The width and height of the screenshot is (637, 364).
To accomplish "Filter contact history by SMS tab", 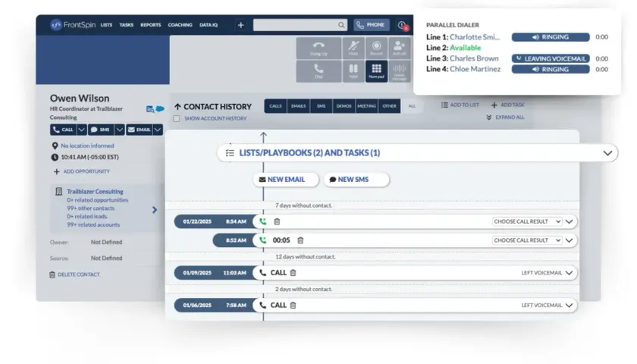I will 321,106.
